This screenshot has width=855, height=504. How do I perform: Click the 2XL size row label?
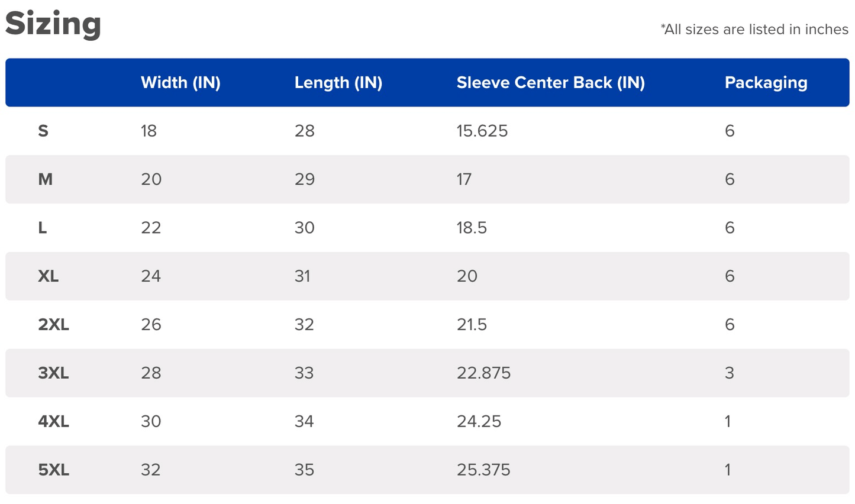54,325
